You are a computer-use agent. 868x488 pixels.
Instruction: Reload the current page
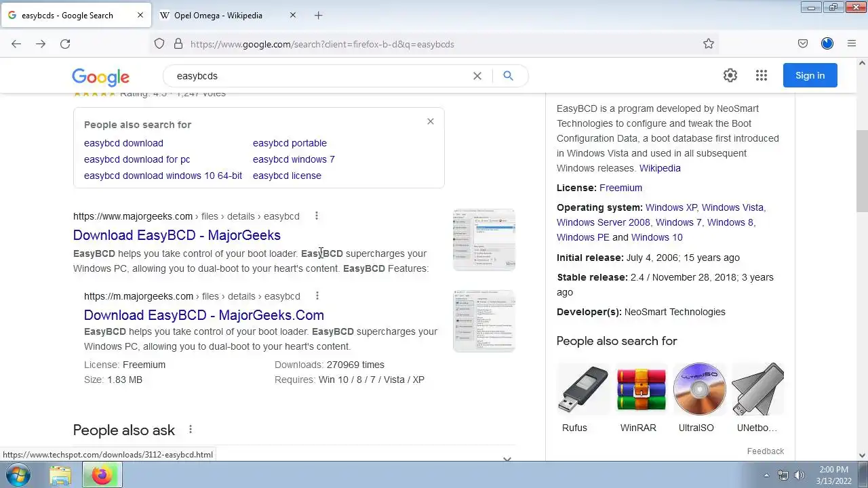[x=65, y=44]
